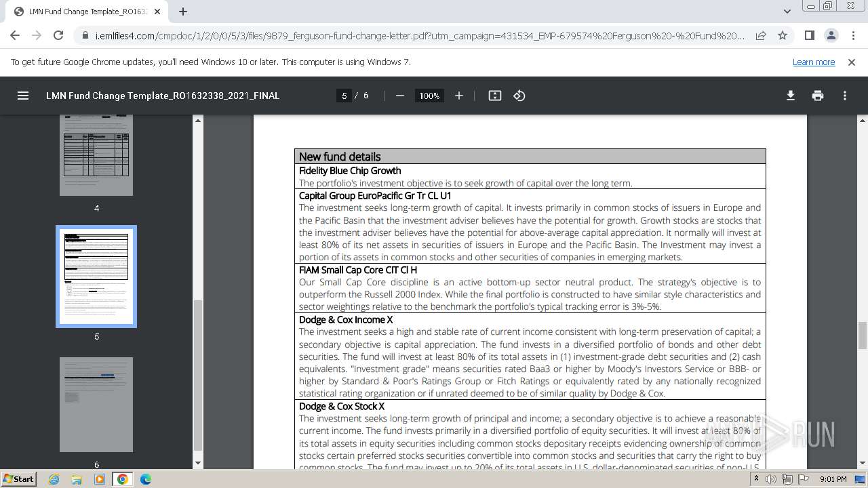This screenshot has height=488, width=868.
Task: Click the 'New fund details' header
Action: pos(340,157)
